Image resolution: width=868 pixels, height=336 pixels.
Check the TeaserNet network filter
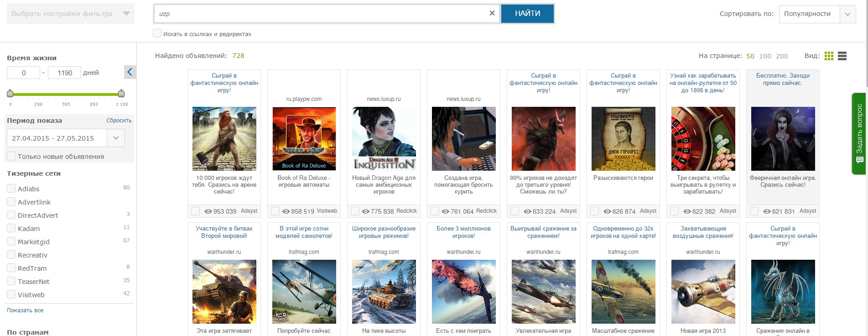click(x=11, y=281)
